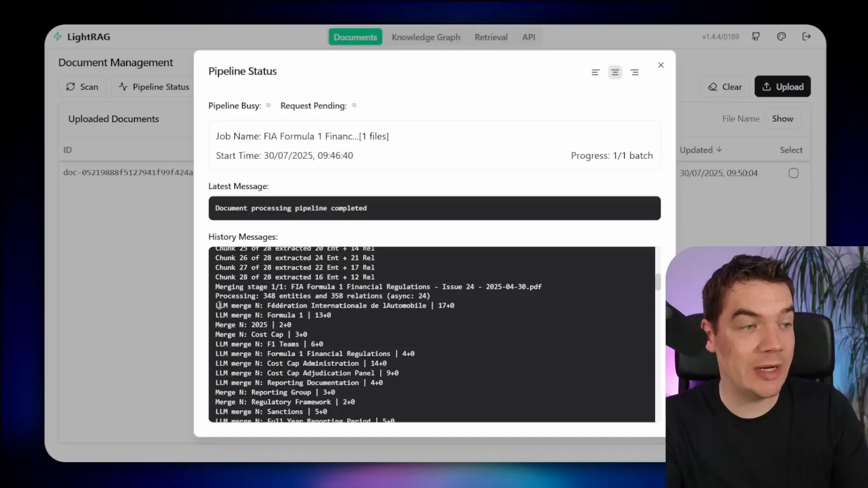Click the File Name Show button
The image size is (868, 488).
(x=783, y=118)
